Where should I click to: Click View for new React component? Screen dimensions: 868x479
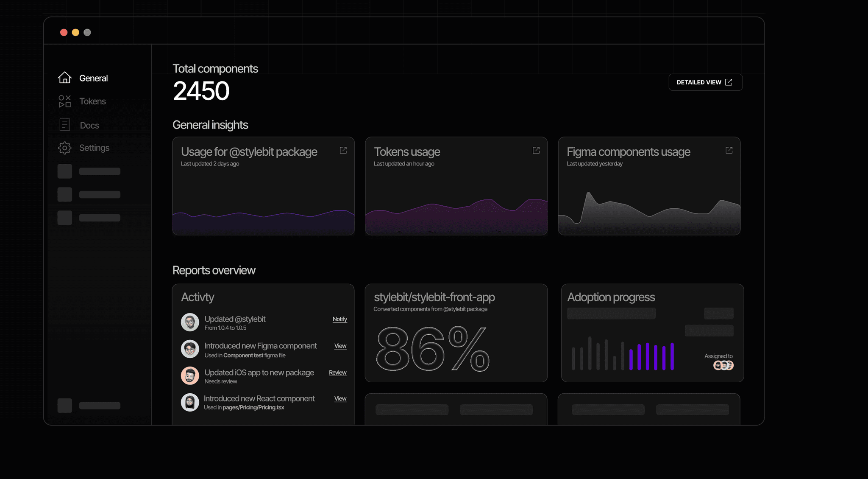340,398
